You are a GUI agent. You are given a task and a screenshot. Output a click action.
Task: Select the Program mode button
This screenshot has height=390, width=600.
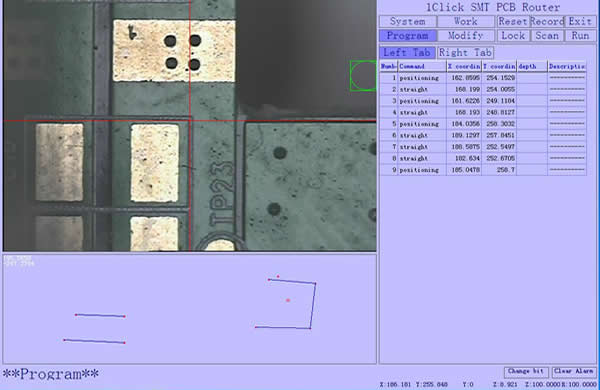[x=408, y=36]
